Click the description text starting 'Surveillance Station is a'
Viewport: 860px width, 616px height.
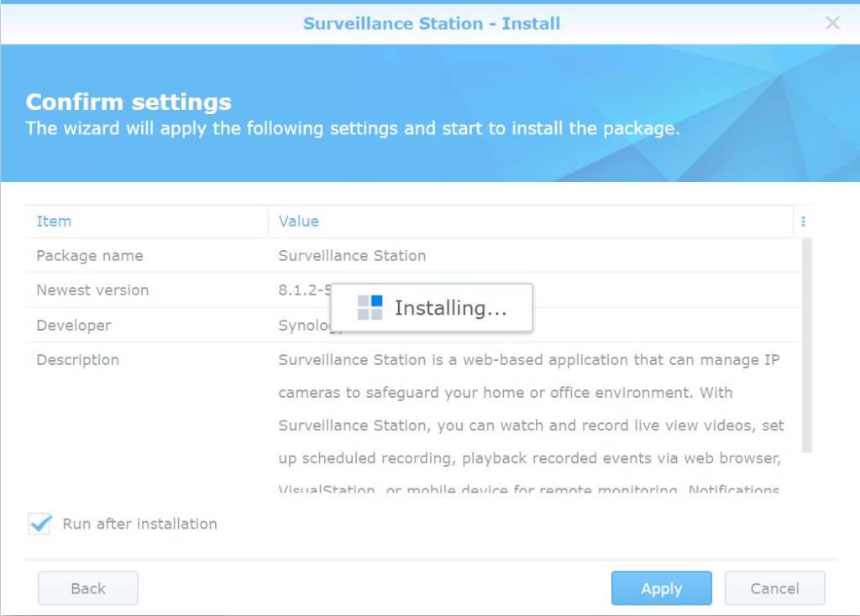click(x=531, y=425)
